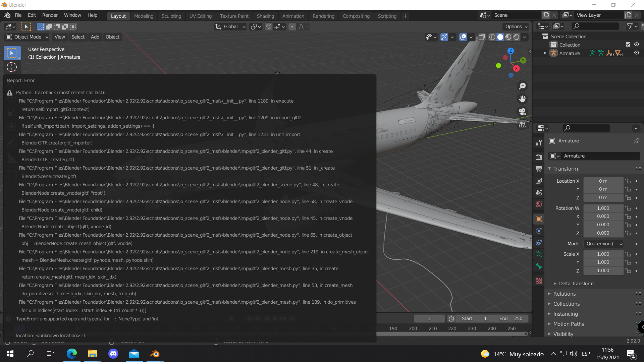This screenshot has height=362, width=644.
Task: Open the Output Properties tab
Action: (539, 169)
